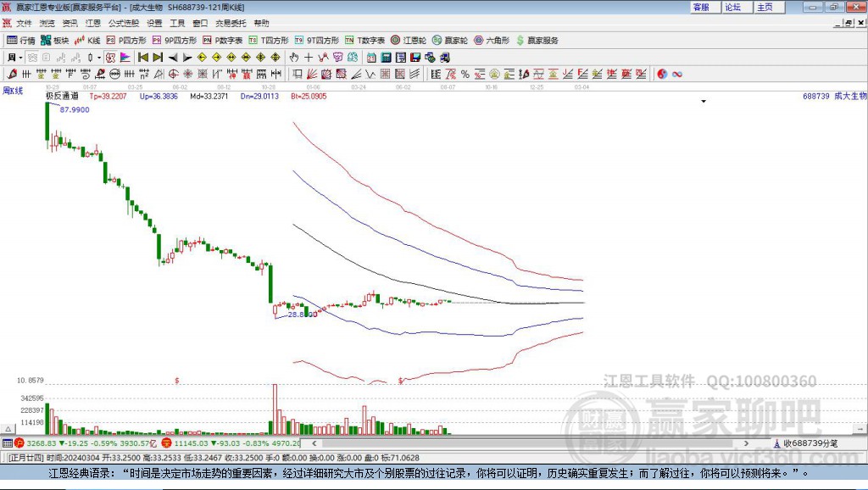Image resolution: width=868 pixels, height=490 pixels.
Task: Open the 赢家轮 wheel tool
Action: coord(450,41)
